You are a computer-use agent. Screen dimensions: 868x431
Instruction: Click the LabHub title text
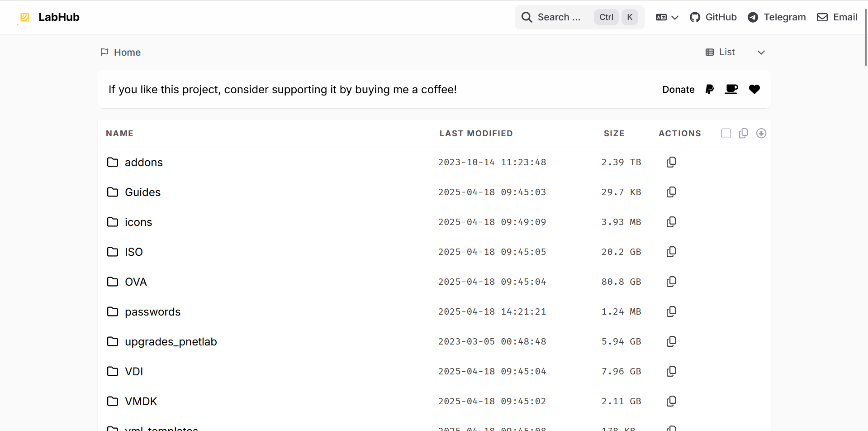59,17
